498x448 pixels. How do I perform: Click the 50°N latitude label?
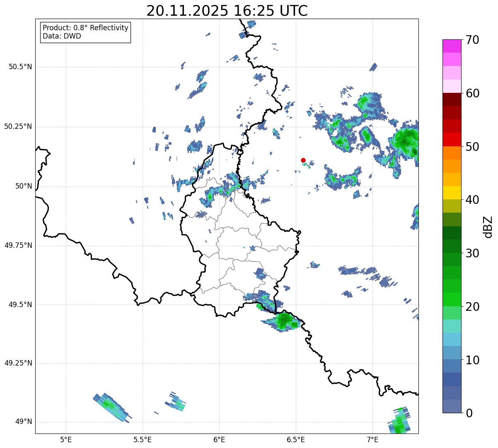[x=24, y=186]
